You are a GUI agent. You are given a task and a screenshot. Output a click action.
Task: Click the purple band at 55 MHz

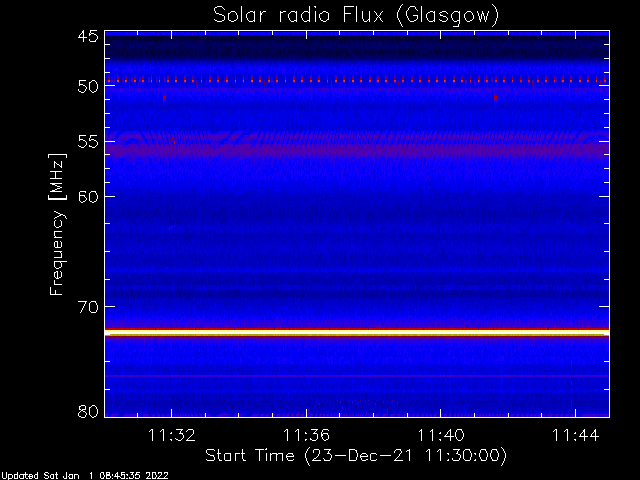[357, 150]
